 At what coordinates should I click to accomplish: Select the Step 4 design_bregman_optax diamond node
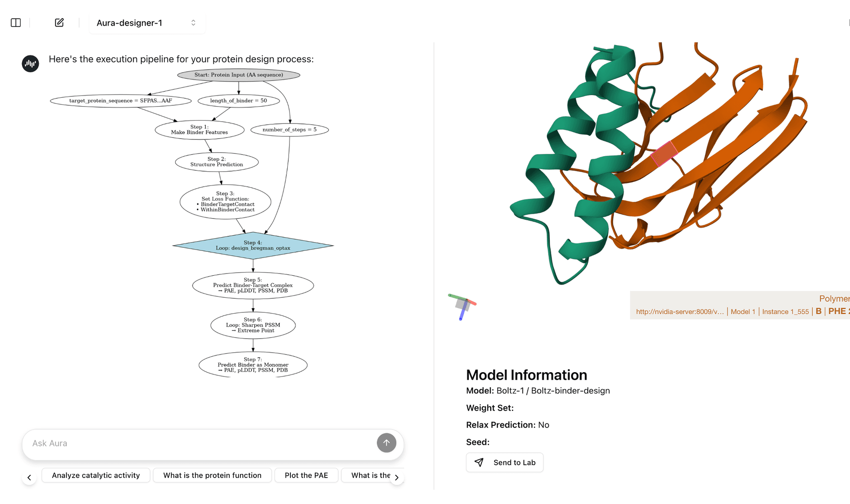click(253, 245)
